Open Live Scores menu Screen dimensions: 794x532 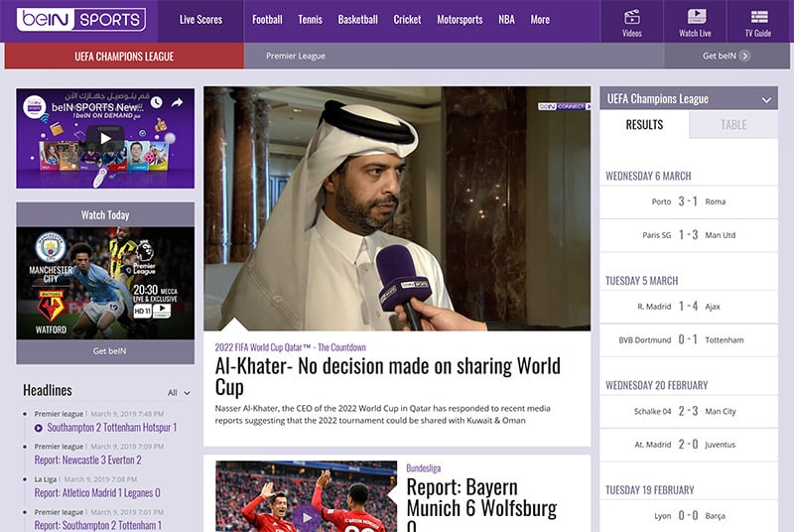[200, 20]
